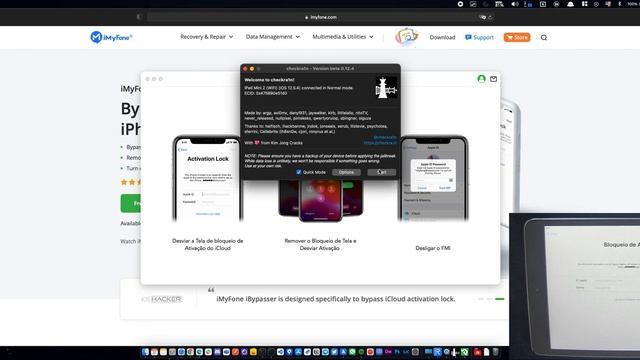Choose the Desligar o FMI option
Screen dimensions: 640x360
coord(433,248)
